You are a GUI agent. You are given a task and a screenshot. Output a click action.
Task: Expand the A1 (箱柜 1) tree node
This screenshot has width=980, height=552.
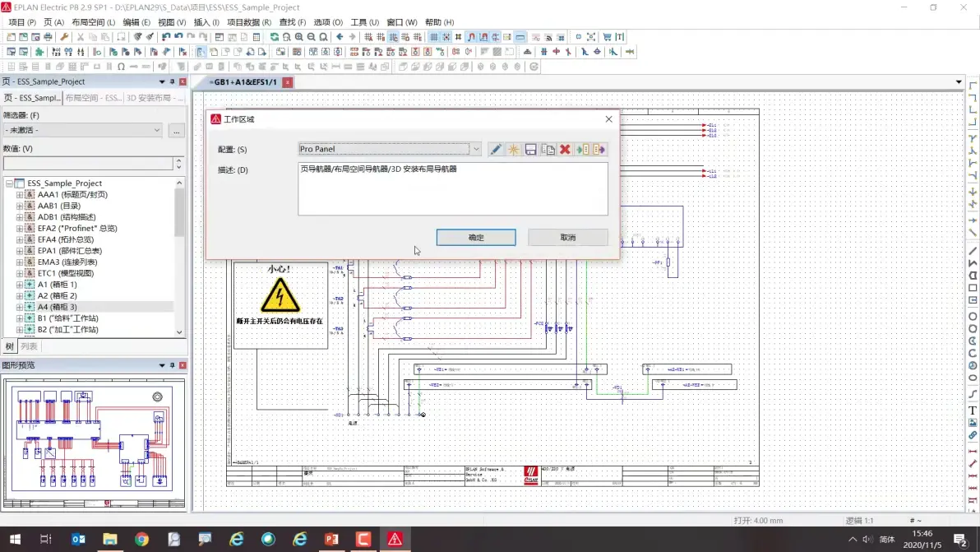click(20, 285)
